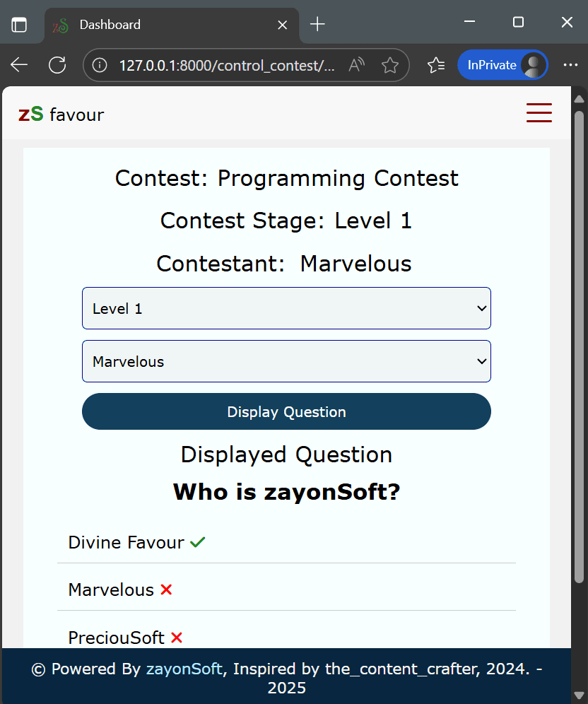Expand the Level 1 stage dropdown
The image size is (588, 704).
point(286,308)
